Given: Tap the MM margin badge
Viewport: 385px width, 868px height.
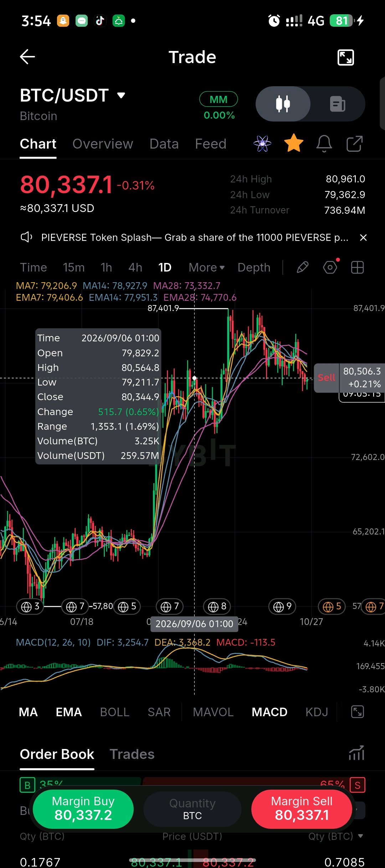Looking at the screenshot, I should click(x=219, y=99).
